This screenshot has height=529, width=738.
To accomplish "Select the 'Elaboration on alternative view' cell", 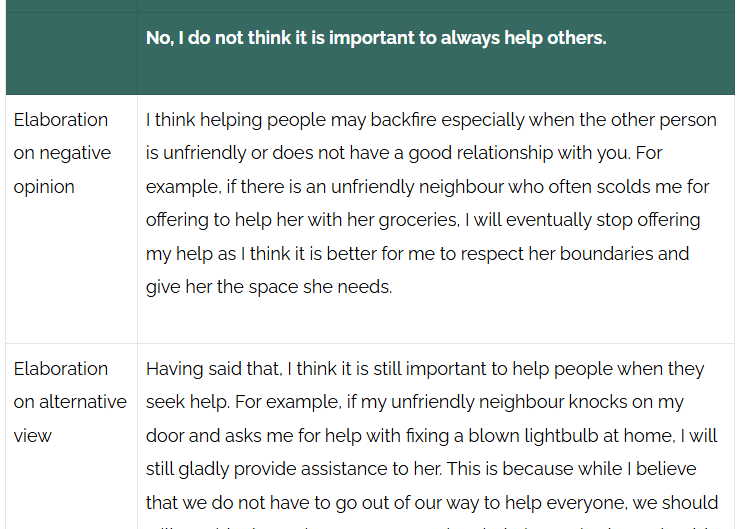I will click(x=72, y=437).
